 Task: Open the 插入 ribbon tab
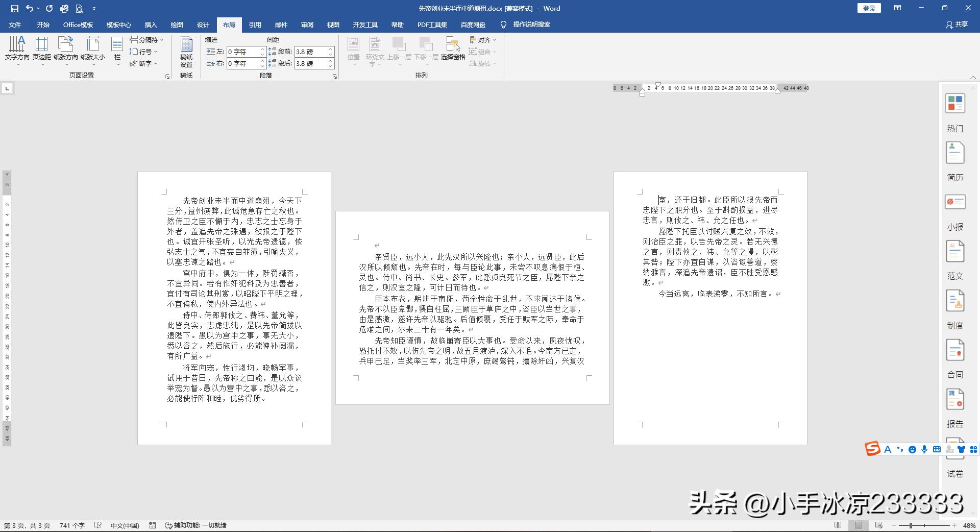[x=152, y=25]
